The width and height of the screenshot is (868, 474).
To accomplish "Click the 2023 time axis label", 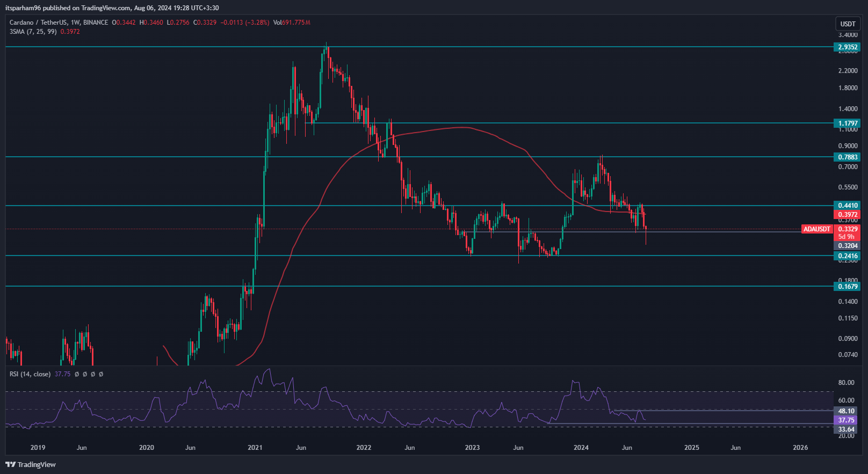I will (472, 448).
